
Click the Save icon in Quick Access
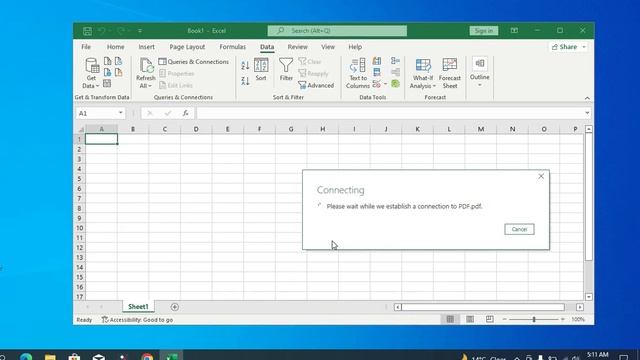(87, 31)
